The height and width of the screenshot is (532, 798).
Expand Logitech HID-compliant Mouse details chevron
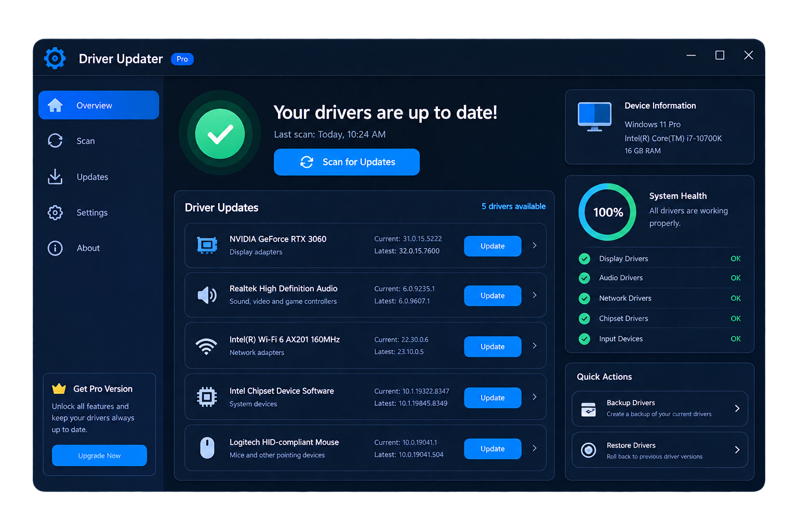pyautogui.click(x=535, y=448)
